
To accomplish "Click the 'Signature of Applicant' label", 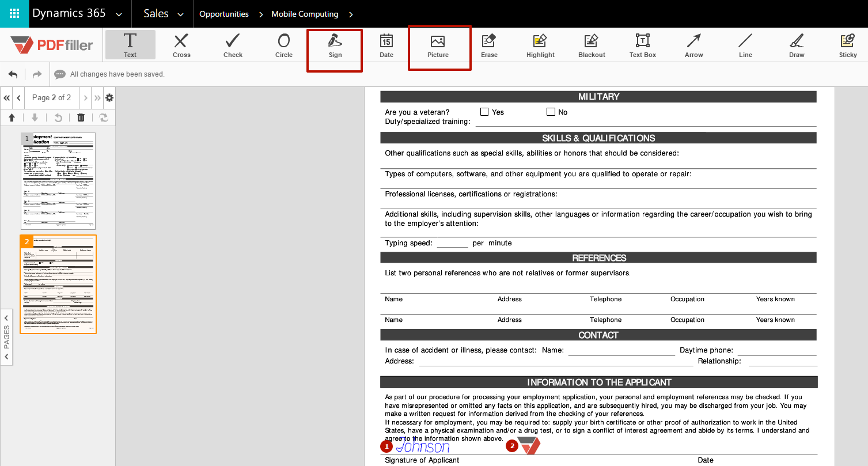I will [x=422, y=460].
